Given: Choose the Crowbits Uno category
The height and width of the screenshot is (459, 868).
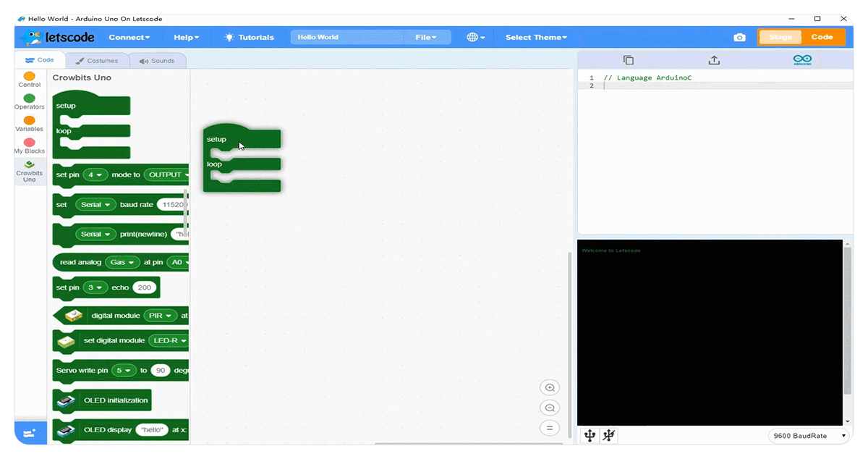Looking at the screenshot, I should (x=30, y=172).
